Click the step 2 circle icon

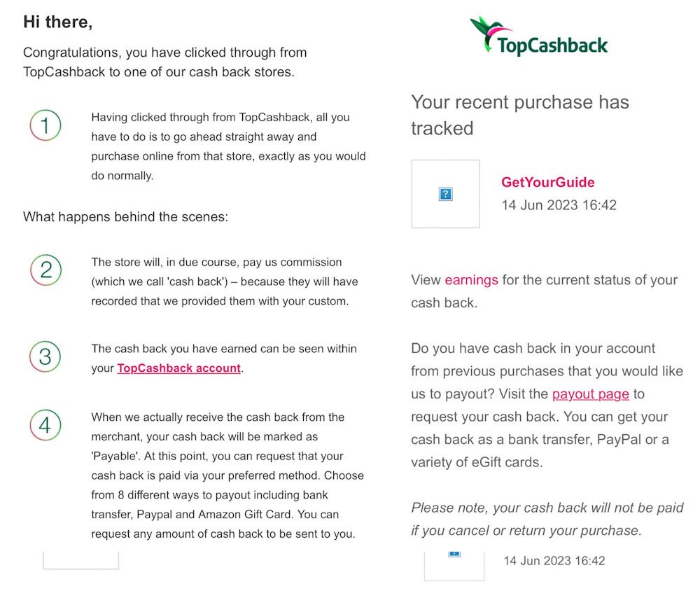pyautogui.click(x=45, y=270)
